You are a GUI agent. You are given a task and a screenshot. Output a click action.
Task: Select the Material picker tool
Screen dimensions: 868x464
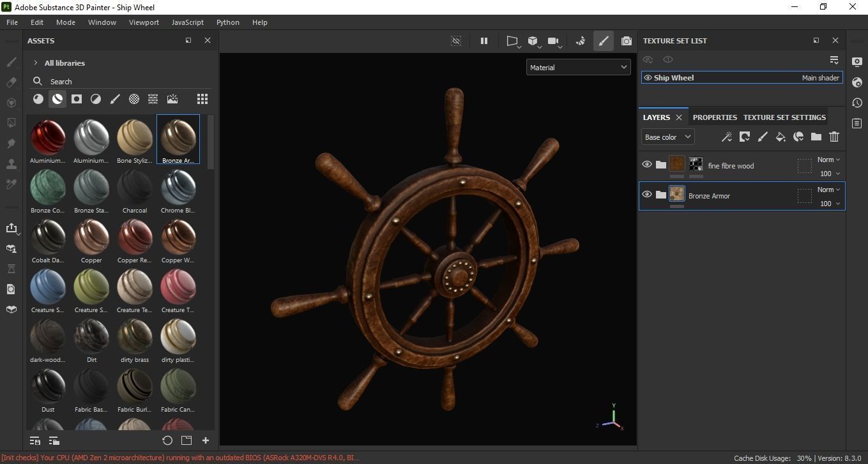[x=11, y=184]
